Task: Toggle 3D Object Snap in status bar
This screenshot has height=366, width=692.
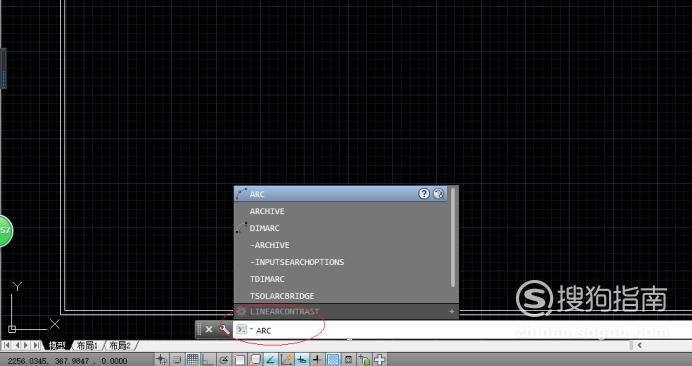Action: pyautogui.click(x=255, y=359)
